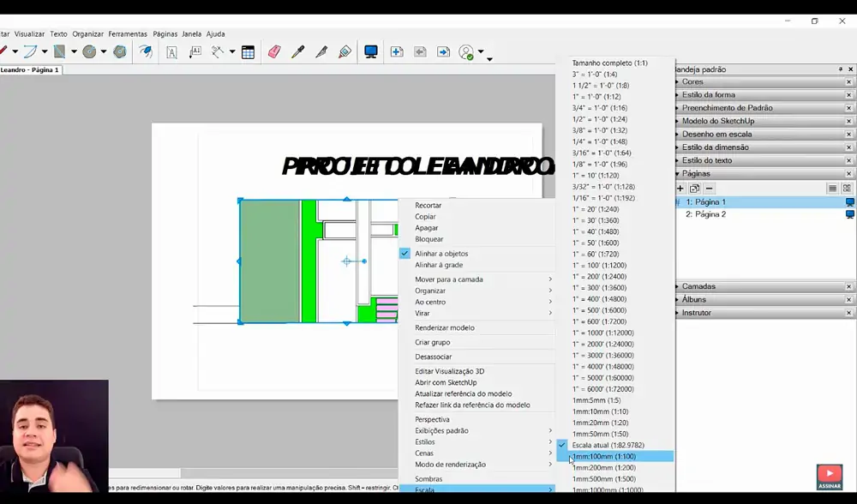857x504 pixels.
Task: Open the Arc tool dropdown arrow
Action: coord(45,52)
